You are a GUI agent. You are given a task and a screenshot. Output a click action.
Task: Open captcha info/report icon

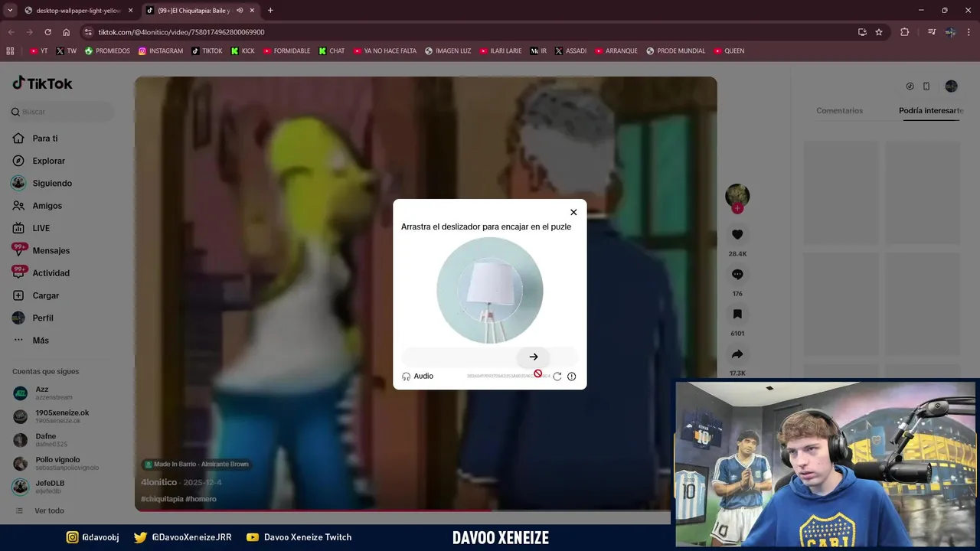[571, 376]
